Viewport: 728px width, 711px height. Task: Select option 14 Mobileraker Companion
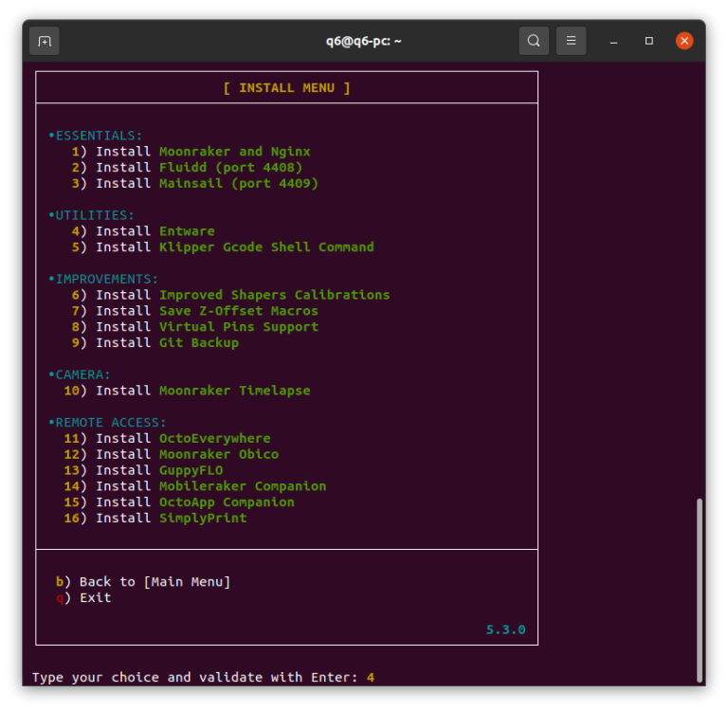coord(195,486)
